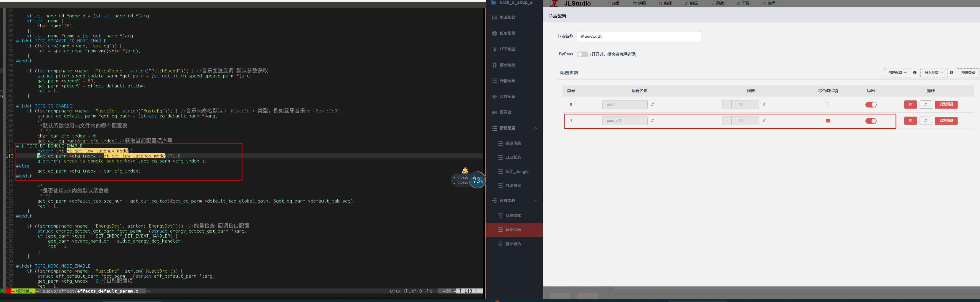Open the 快照 menu in JLStudio
Screen dimensions: 980x302
point(639,4)
